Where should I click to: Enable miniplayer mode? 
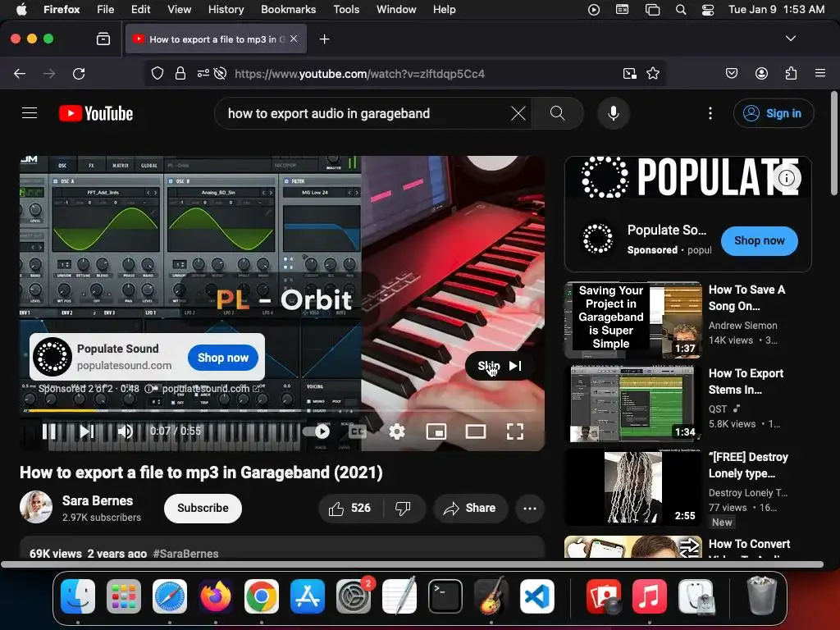click(x=436, y=431)
